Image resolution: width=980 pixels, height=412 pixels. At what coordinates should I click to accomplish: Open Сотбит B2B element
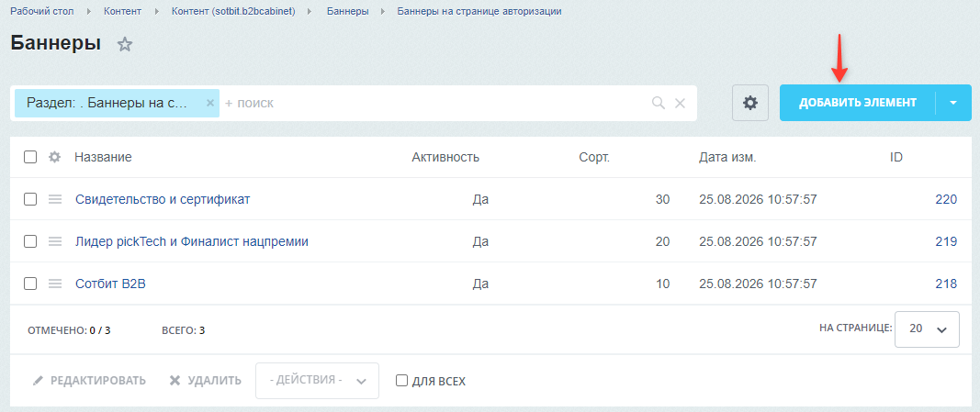pyautogui.click(x=110, y=284)
